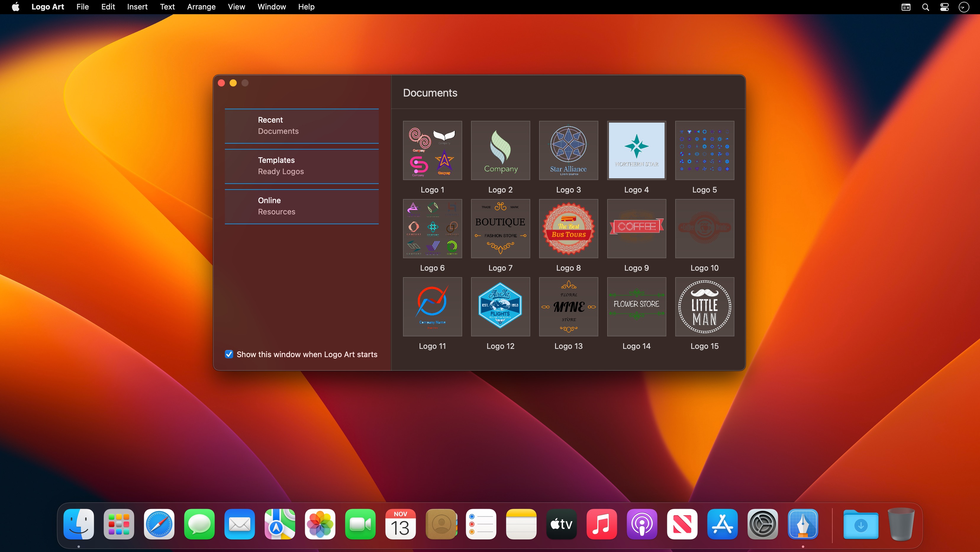Select the Best Bus Tours Logo 8

tap(568, 228)
